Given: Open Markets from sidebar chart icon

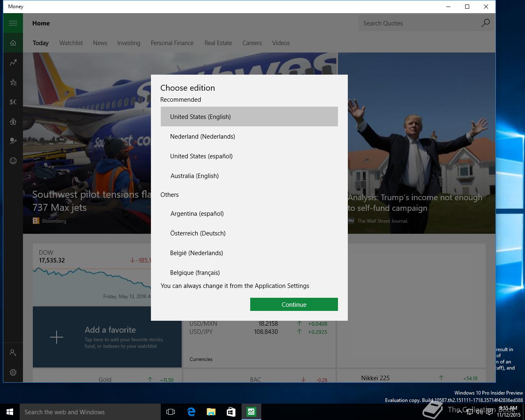Looking at the screenshot, I should (13, 62).
